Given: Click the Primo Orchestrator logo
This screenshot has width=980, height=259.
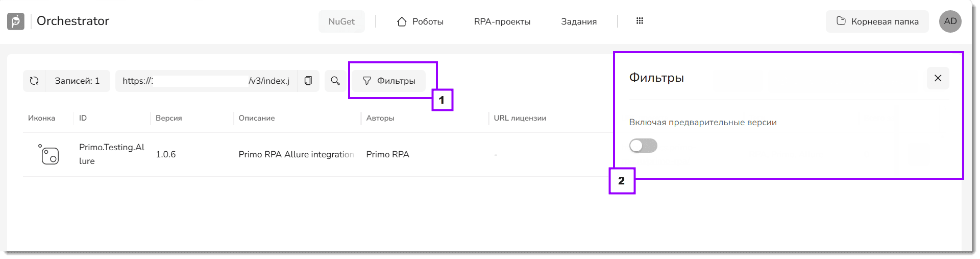Looking at the screenshot, I should (x=16, y=21).
